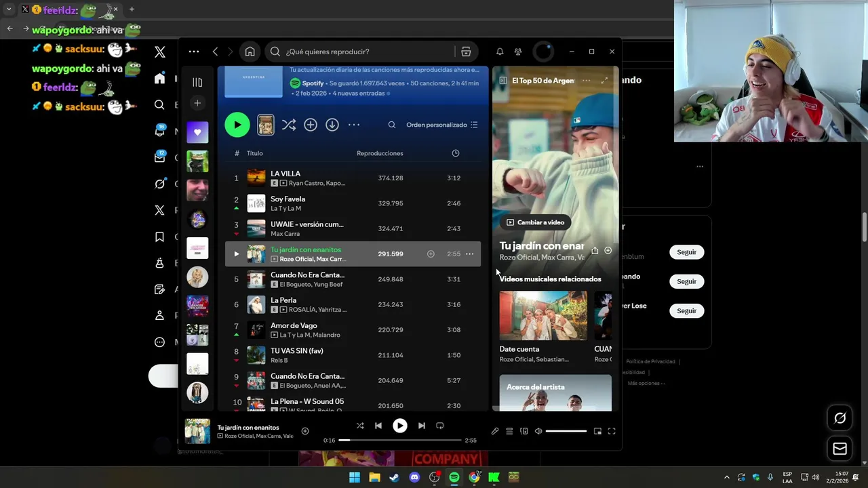Select the track Amor de Vago
868x488 pixels.
tap(353, 330)
